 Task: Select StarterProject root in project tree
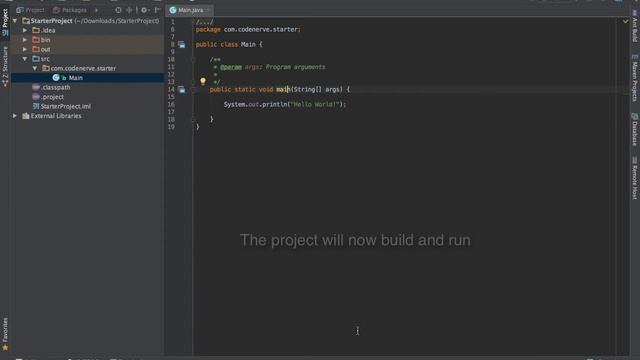pos(88,21)
